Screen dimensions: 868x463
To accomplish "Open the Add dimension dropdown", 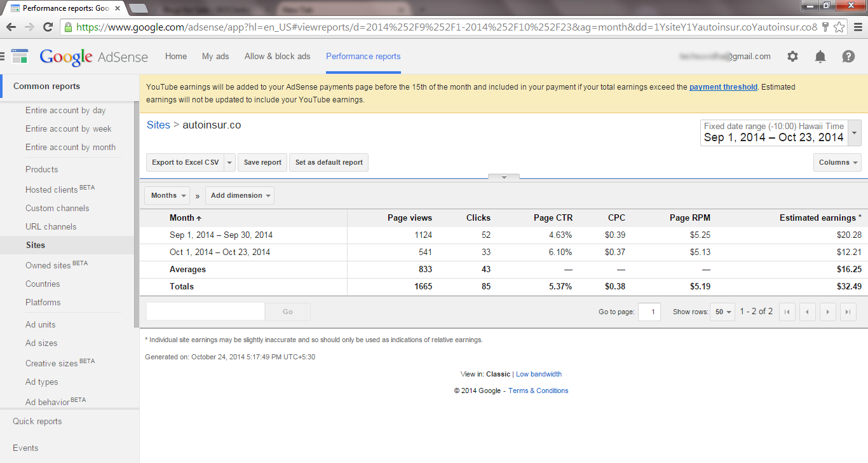I will [240, 195].
